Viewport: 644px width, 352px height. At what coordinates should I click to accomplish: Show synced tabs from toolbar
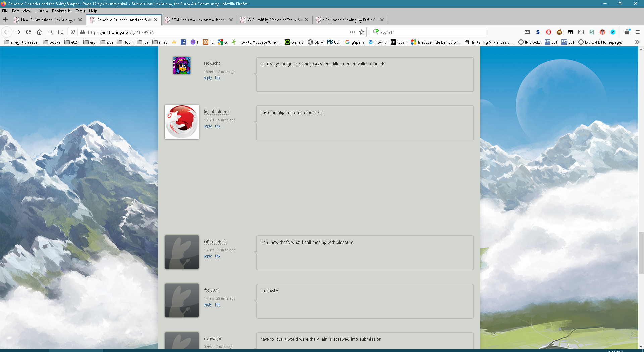tap(61, 32)
